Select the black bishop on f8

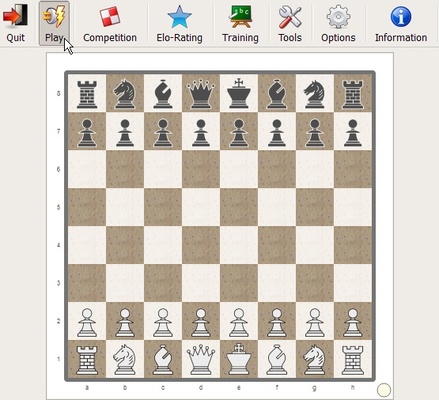click(277, 93)
